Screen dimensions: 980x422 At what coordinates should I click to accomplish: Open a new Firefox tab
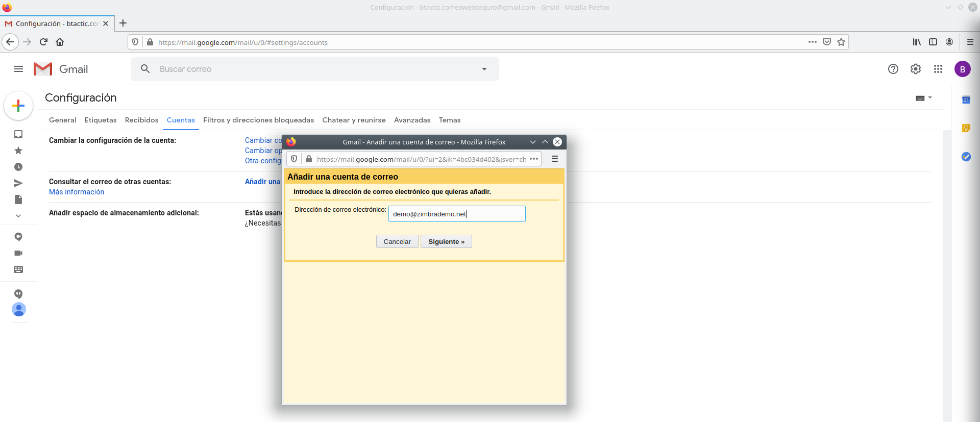point(123,23)
